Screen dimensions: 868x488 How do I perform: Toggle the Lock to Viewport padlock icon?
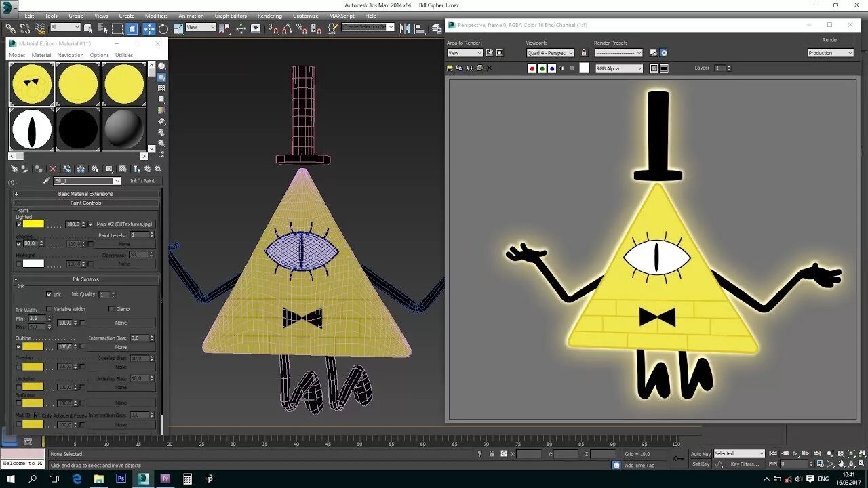click(584, 52)
